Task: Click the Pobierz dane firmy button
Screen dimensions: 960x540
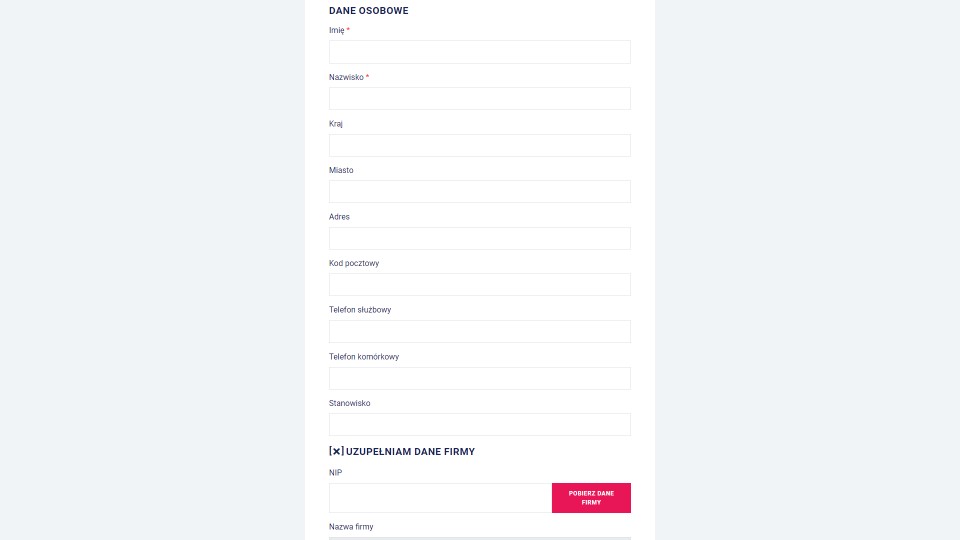Action: [591, 498]
